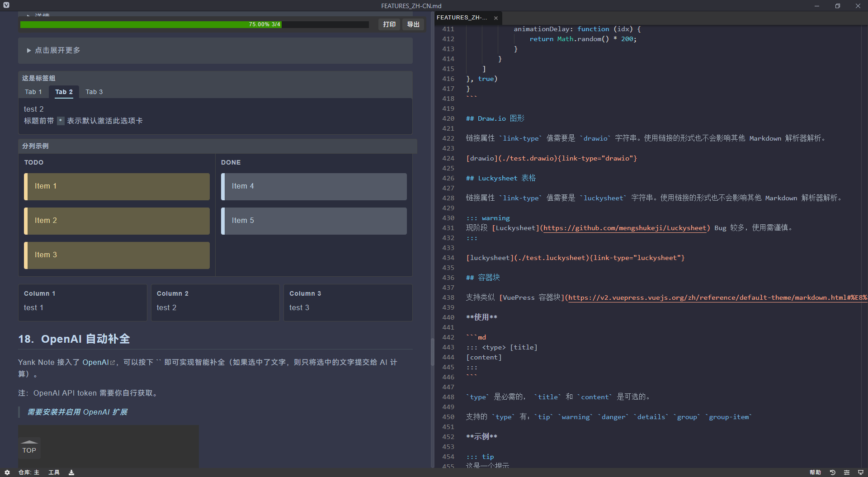Click the Yank Note app logo icon
868x477 pixels.
[x=6, y=5]
